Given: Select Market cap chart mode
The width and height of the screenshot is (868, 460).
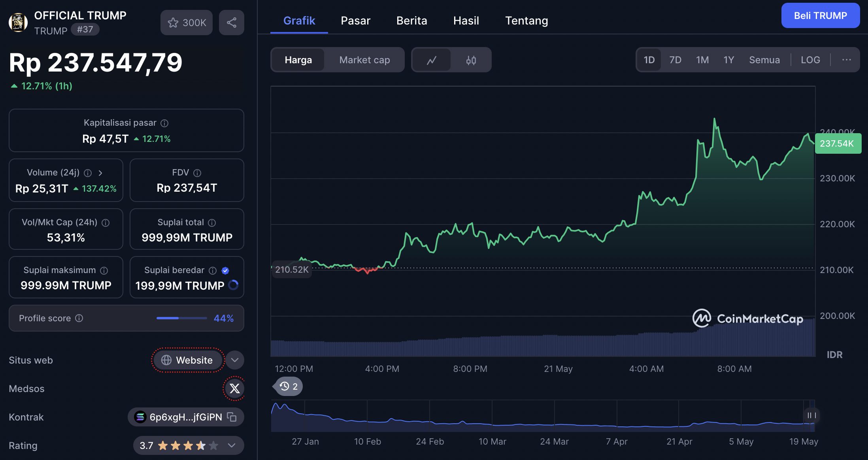Looking at the screenshot, I should tap(364, 60).
